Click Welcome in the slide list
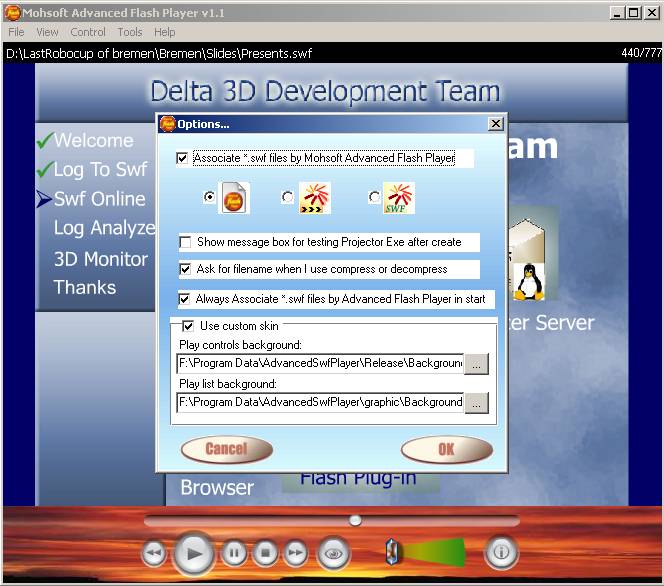The image size is (664, 586). (94, 141)
